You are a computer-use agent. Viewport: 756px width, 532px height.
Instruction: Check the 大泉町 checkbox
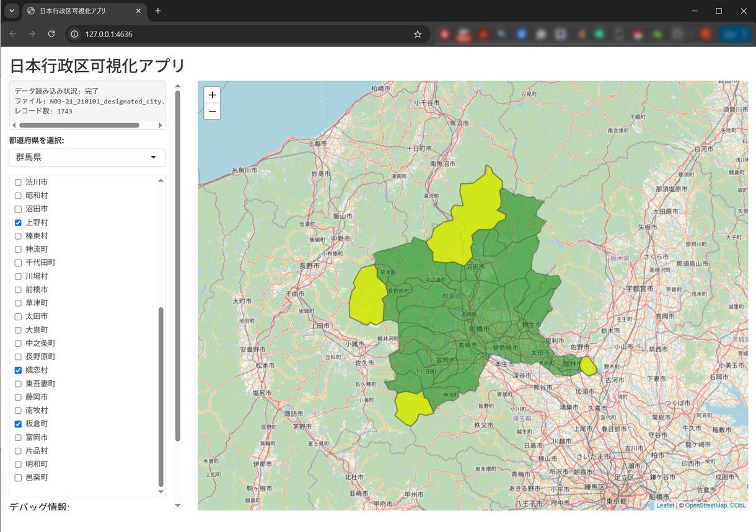click(x=18, y=330)
